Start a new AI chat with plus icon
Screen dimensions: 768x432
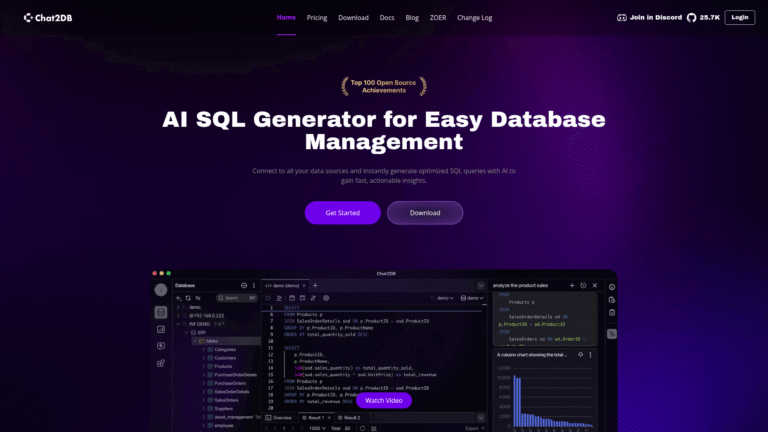[x=572, y=285]
